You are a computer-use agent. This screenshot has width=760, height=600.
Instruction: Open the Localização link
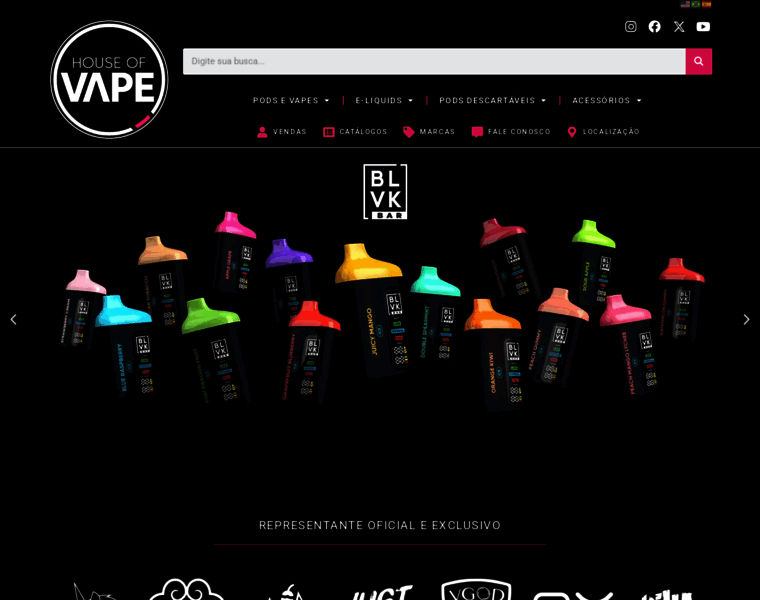point(611,132)
